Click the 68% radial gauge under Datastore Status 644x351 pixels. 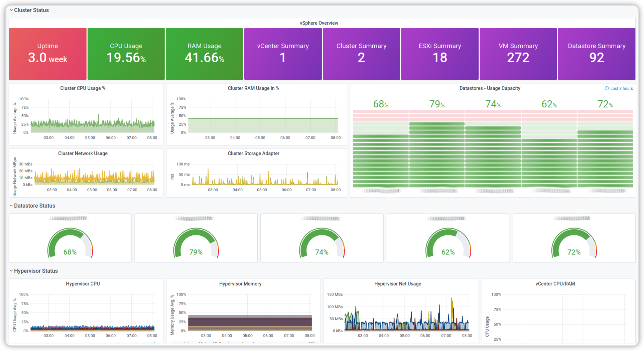(70, 243)
